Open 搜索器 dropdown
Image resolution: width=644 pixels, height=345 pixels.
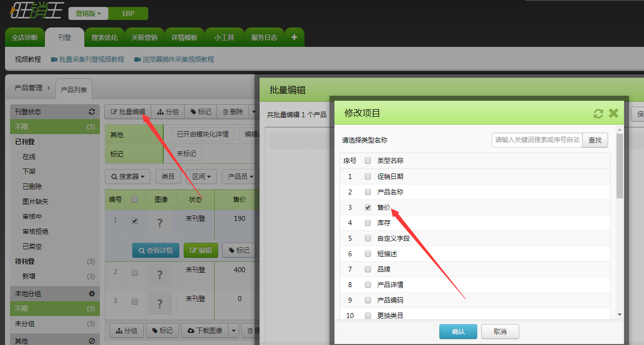[x=128, y=176]
